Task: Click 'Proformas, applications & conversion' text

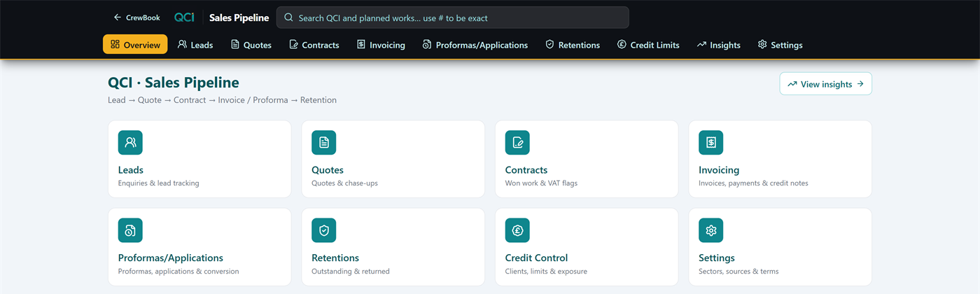Action: [178, 272]
